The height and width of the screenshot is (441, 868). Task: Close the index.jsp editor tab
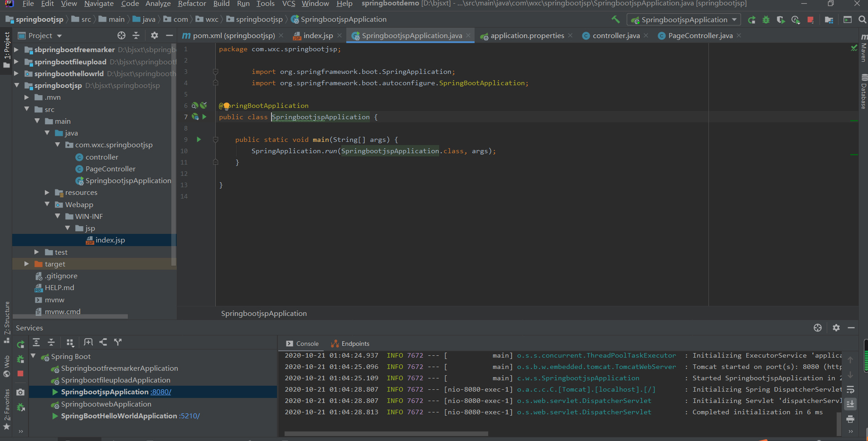coord(339,35)
